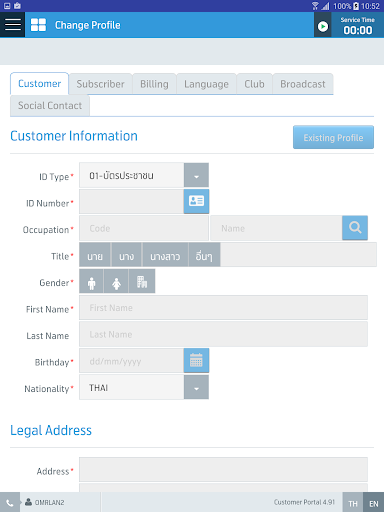Focus the Occupation Name field
This screenshot has width=384, height=512.
[x=276, y=228]
